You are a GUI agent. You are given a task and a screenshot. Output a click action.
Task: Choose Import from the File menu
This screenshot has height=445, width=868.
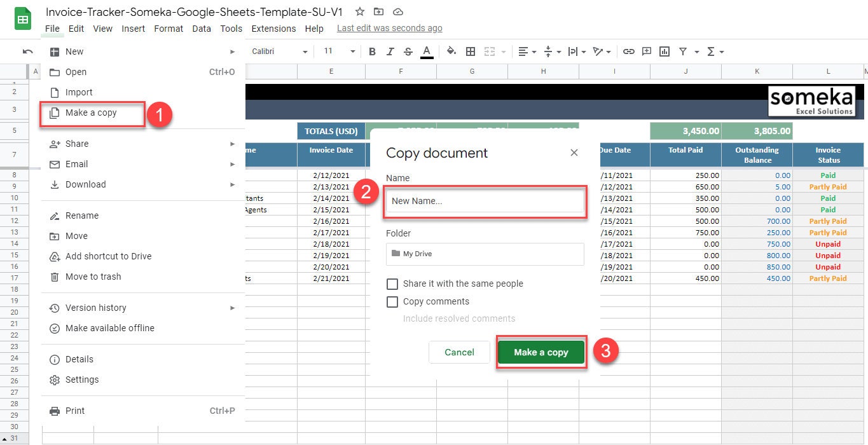pos(143,92)
